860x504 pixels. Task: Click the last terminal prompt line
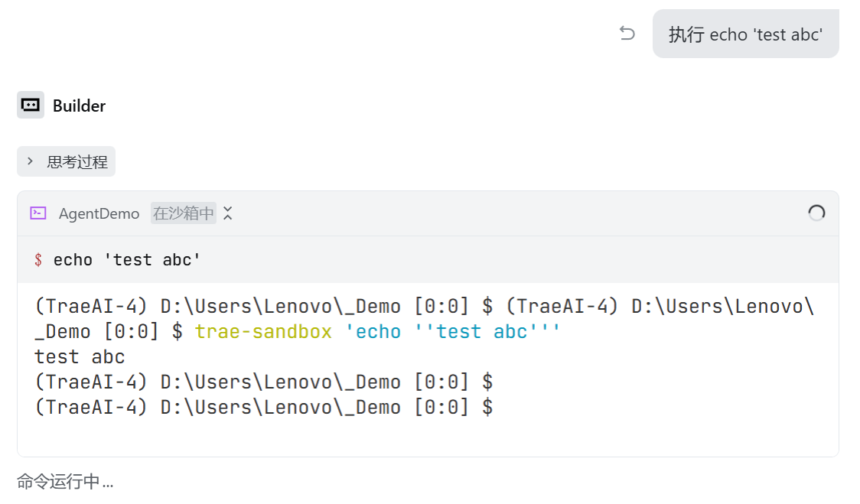(263, 407)
